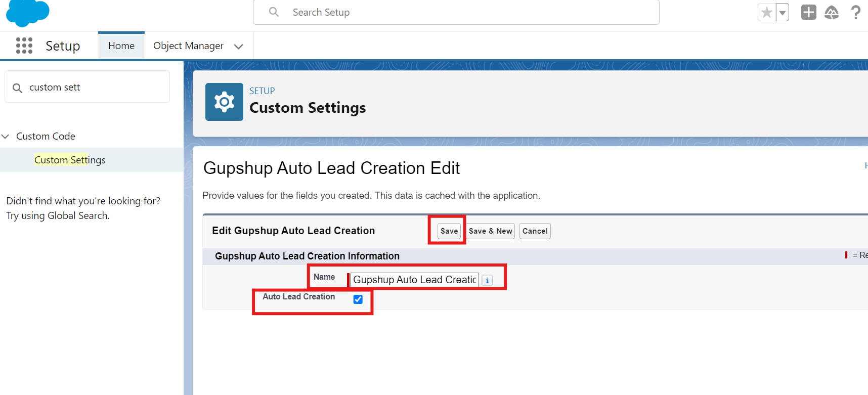This screenshot has height=395, width=868.
Task: Switch to the Home tab
Action: coord(121,46)
